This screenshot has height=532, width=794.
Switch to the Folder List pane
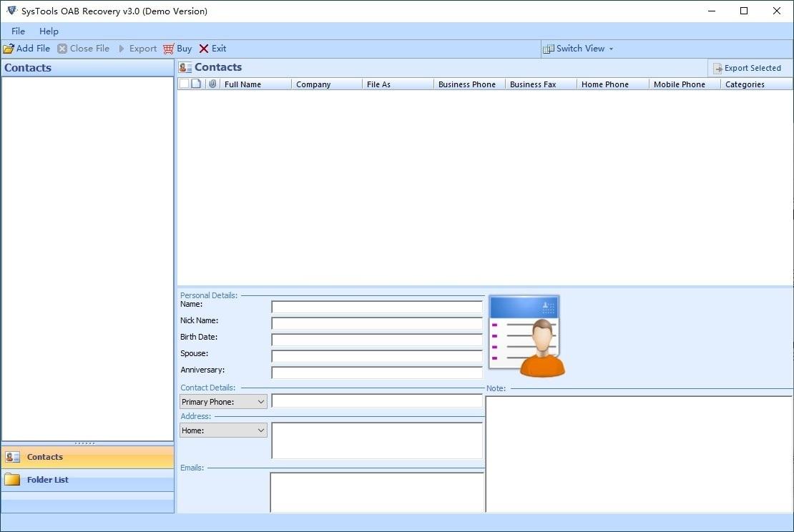click(x=87, y=480)
